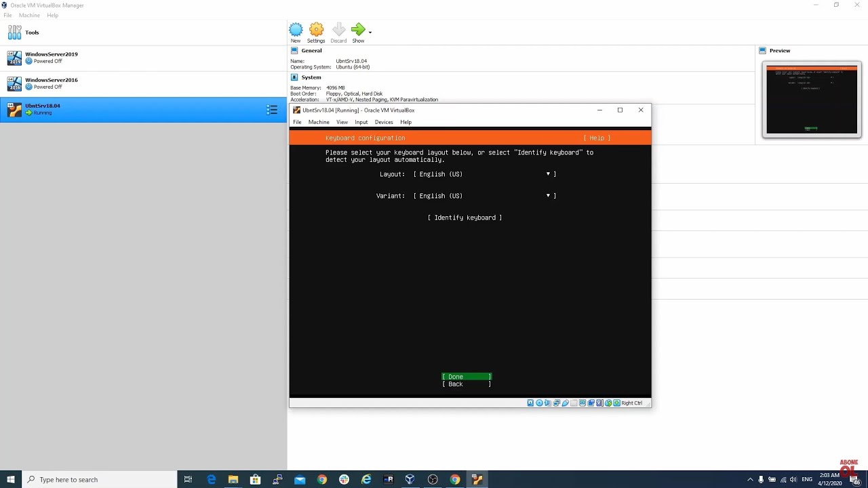Image resolution: width=868 pixels, height=488 pixels.
Task: Open the Settings gear in VirtualBox Manager toolbar
Action: tap(316, 29)
